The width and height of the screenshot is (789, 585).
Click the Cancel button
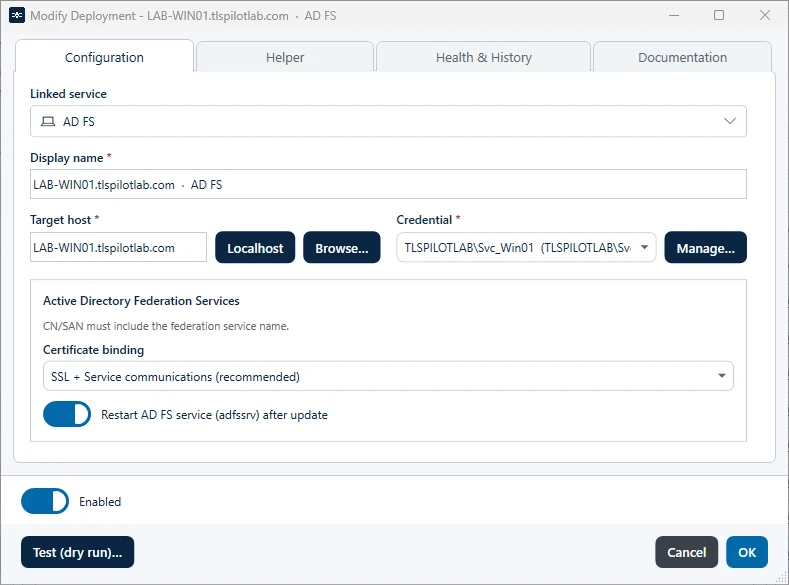tap(686, 552)
